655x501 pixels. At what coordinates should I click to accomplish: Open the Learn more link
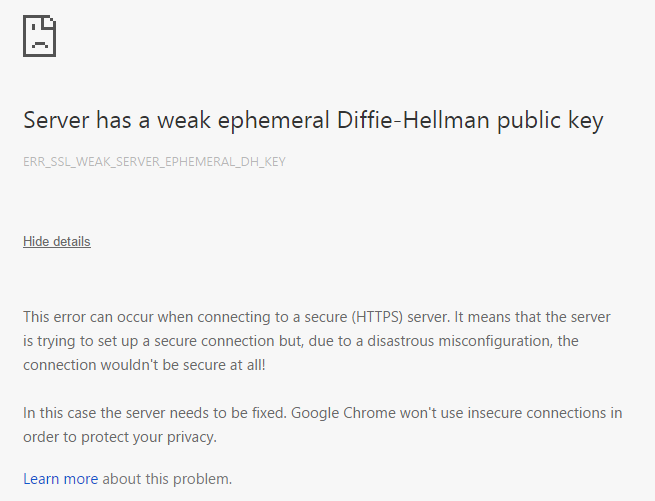61,478
